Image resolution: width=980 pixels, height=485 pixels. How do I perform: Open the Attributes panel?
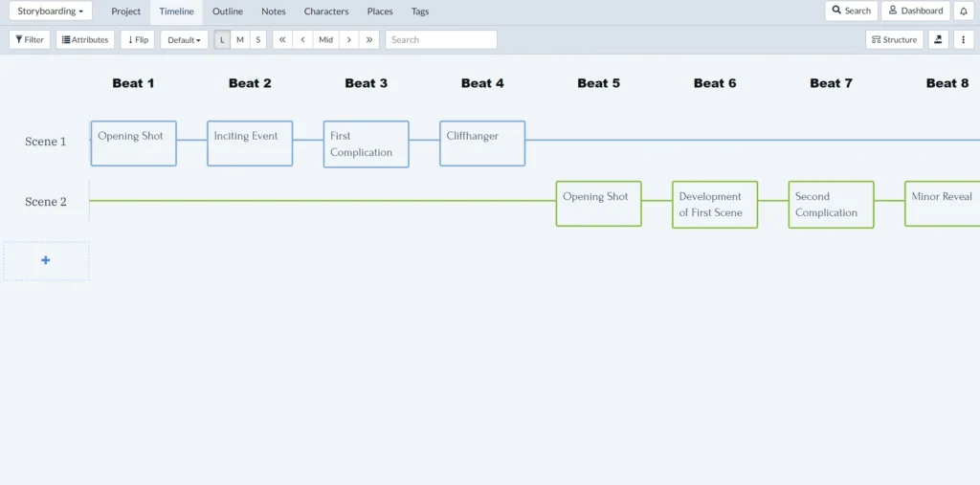click(x=85, y=39)
